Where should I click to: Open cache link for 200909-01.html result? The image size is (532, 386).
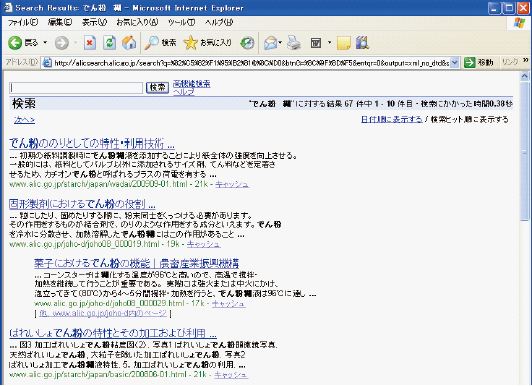[x=232, y=184]
